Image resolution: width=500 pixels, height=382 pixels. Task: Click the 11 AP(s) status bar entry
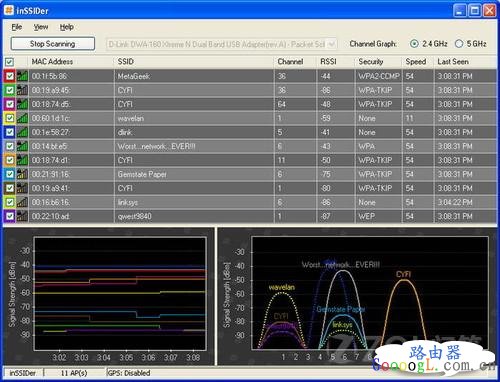74,373
